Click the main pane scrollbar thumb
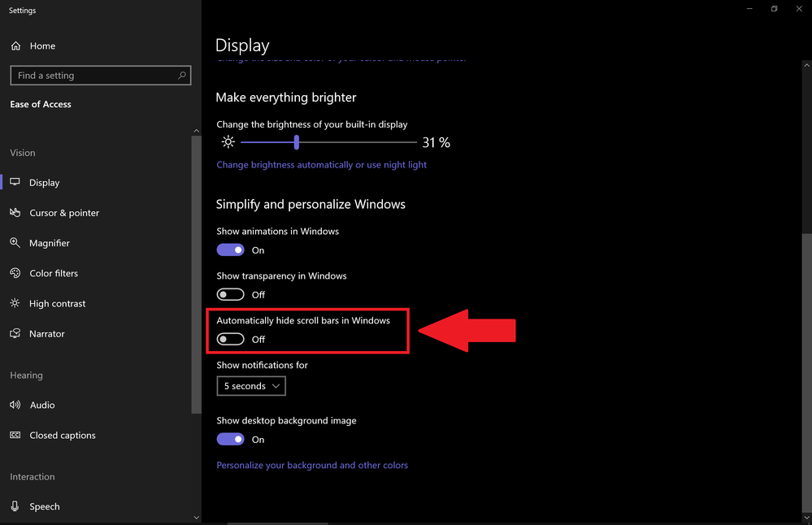 tap(806, 371)
